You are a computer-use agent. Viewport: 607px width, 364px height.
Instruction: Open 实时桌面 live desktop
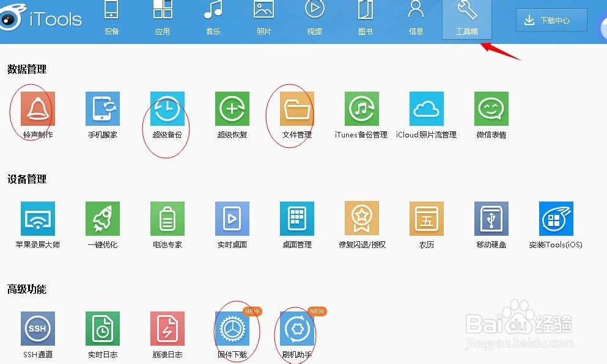[x=232, y=219]
